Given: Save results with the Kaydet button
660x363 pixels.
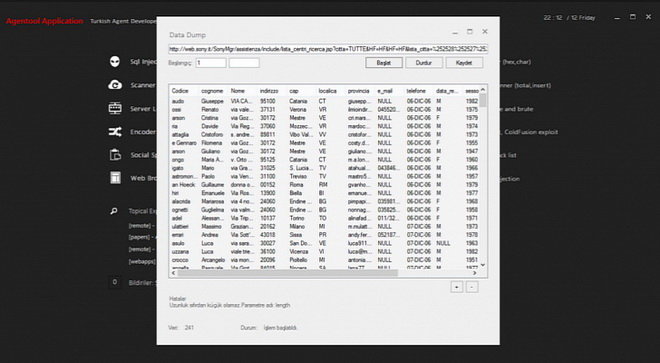Looking at the screenshot, I should coord(464,63).
